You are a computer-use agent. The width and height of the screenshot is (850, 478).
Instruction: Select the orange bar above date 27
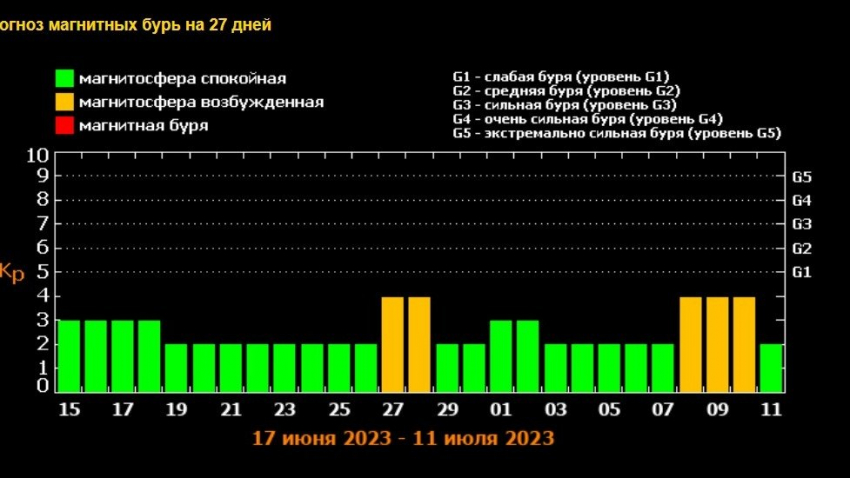(x=393, y=343)
